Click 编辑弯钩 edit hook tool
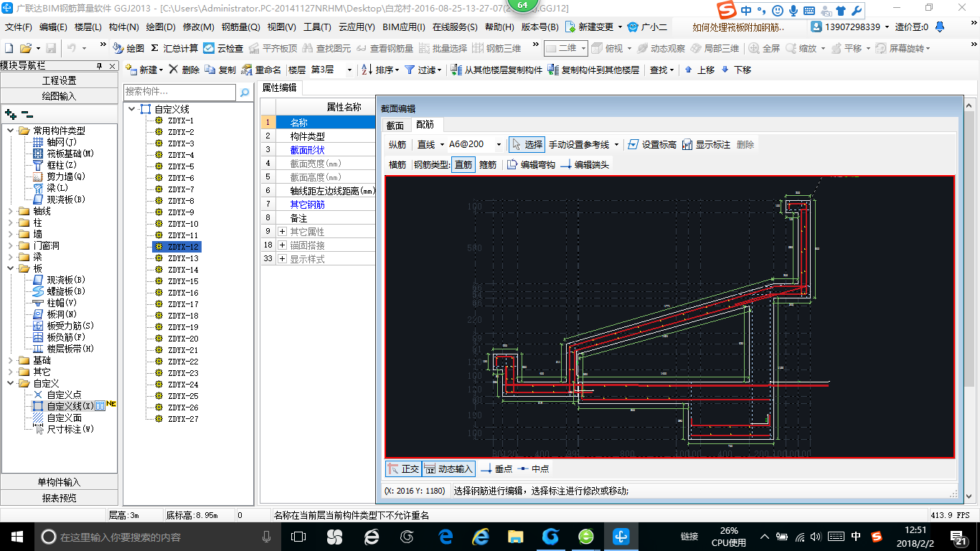This screenshot has width=980, height=551. click(x=531, y=164)
